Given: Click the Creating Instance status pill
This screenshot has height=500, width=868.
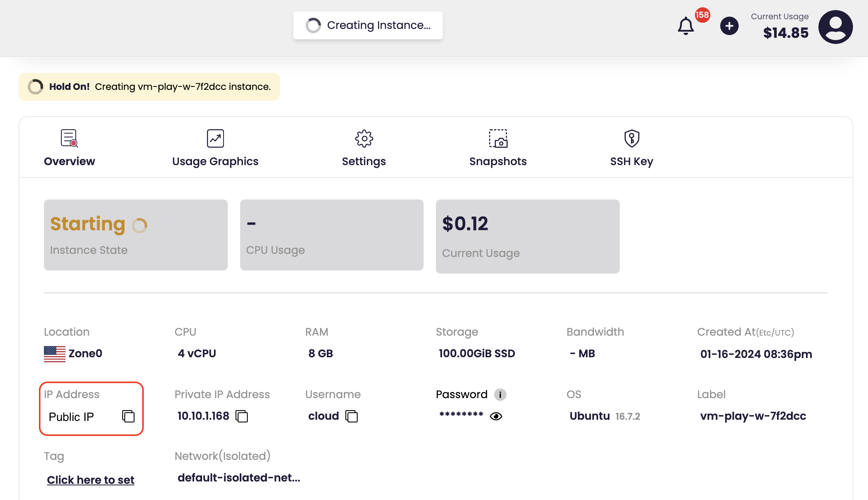Looking at the screenshot, I should click(x=368, y=25).
